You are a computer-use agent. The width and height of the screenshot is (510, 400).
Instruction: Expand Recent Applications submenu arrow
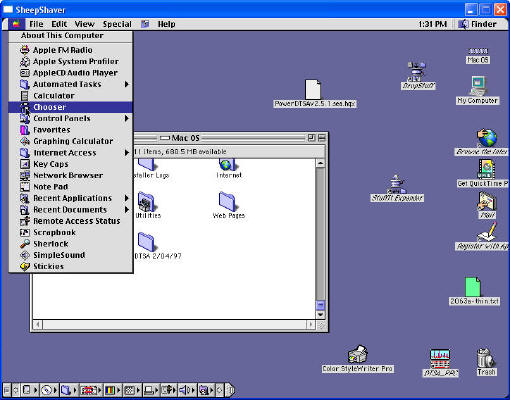pyautogui.click(x=127, y=198)
